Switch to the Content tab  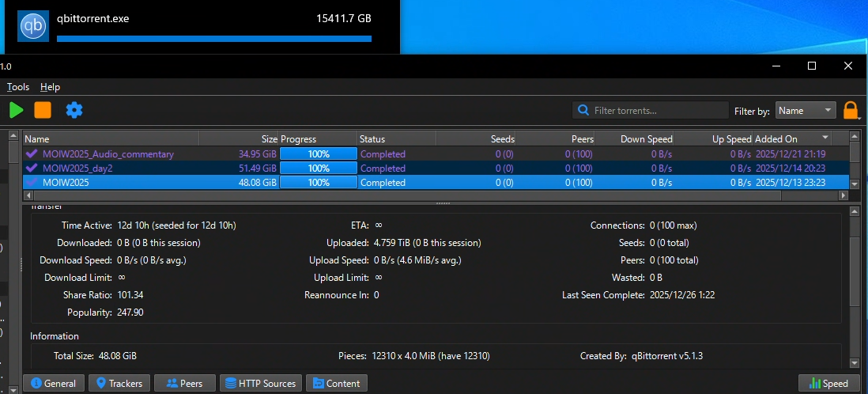(x=337, y=383)
